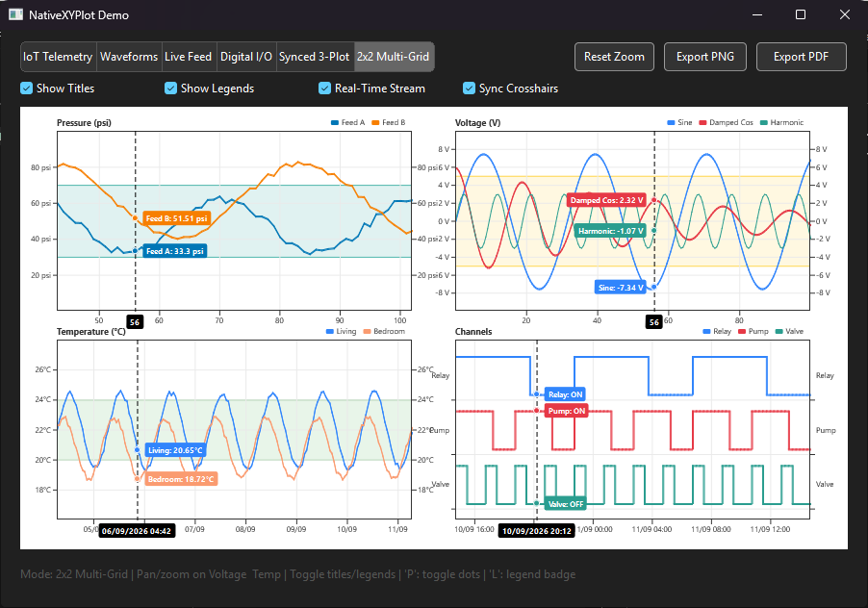Click the Relay: ON tooltip
Screen dimensions: 868x608
[x=565, y=394]
